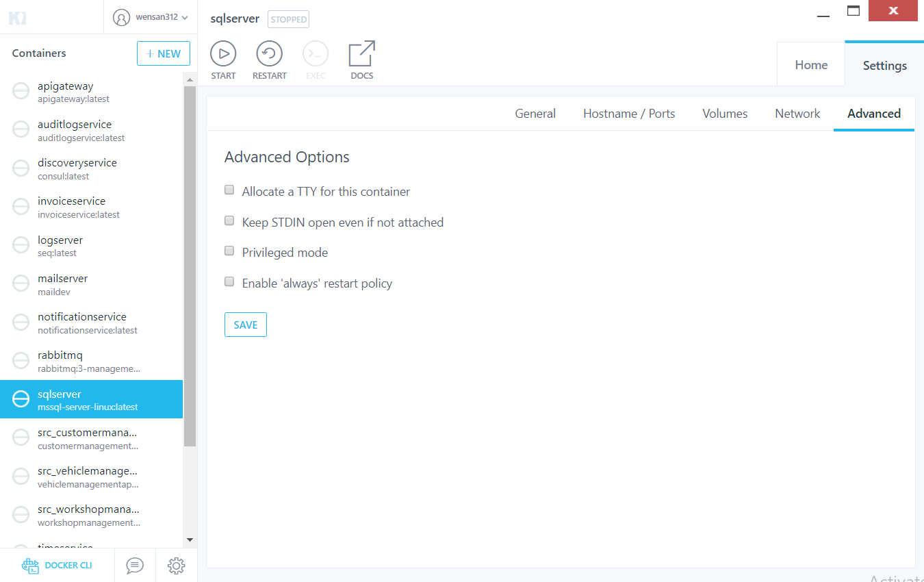Click the sqlserver title in header
The width and height of the screenshot is (924, 582).
pos(235,19)
